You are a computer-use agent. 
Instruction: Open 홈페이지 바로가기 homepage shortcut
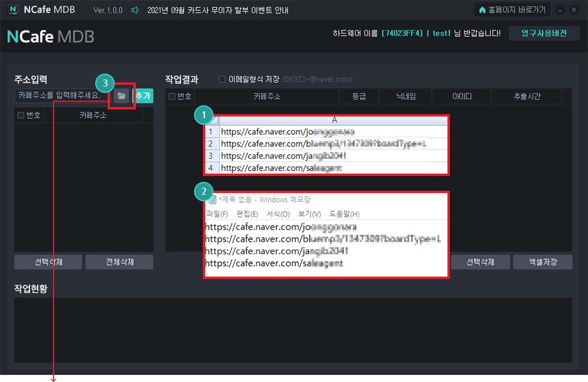[512, 10]
